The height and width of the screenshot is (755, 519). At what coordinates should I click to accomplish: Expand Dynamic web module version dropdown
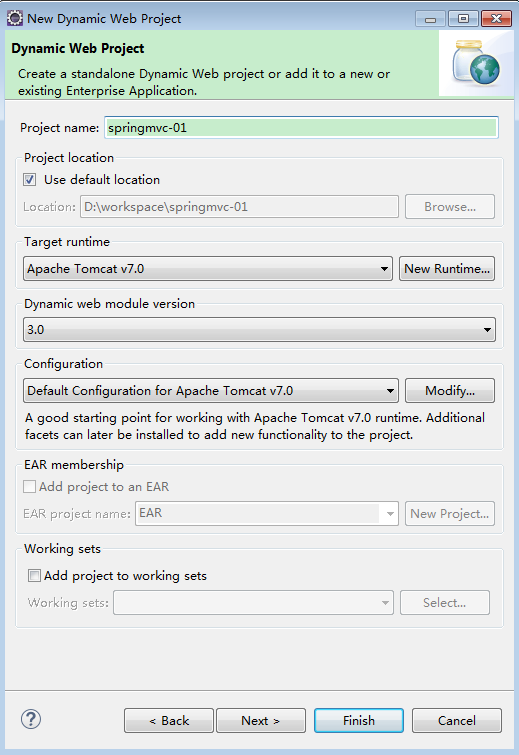[x=260, y=330]
